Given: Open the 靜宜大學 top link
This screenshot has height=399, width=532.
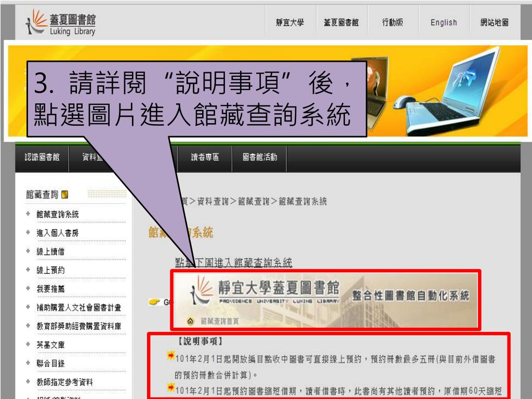Looking at the screenshot, I should [x=290, y=22].
